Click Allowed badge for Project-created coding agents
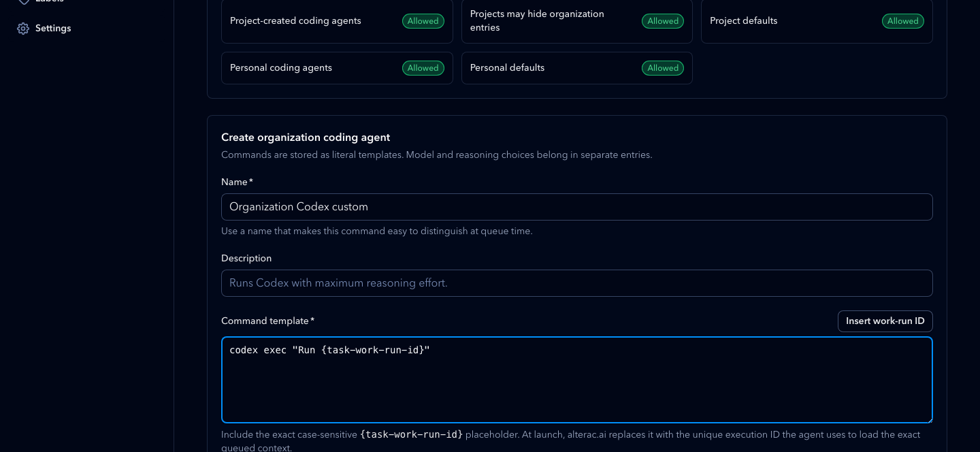The width and height of the screenshot is (980, 452). [423, 21]
